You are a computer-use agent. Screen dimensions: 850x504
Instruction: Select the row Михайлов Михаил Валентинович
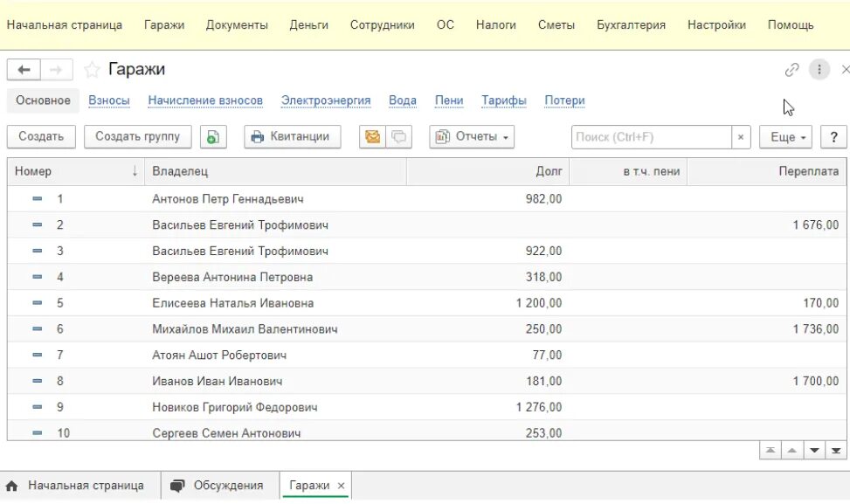pyautogui.click(x=426, y=329)
